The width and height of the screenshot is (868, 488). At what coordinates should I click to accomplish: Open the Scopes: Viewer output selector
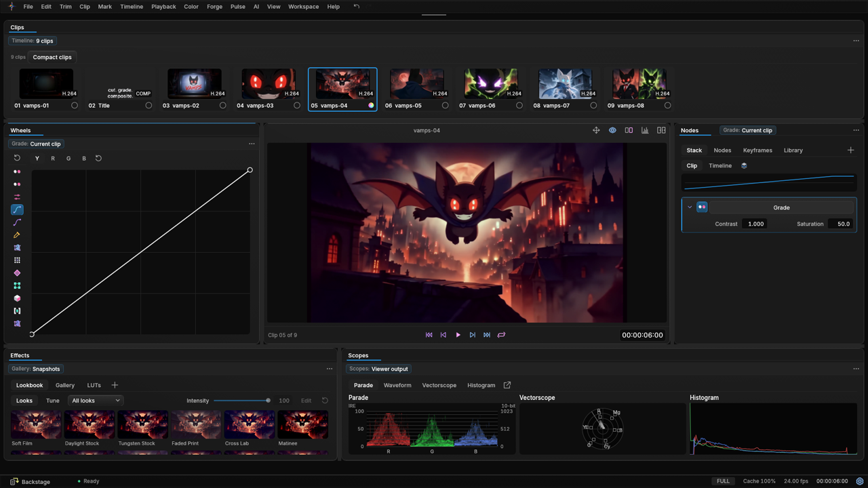(x=378, y=369)
